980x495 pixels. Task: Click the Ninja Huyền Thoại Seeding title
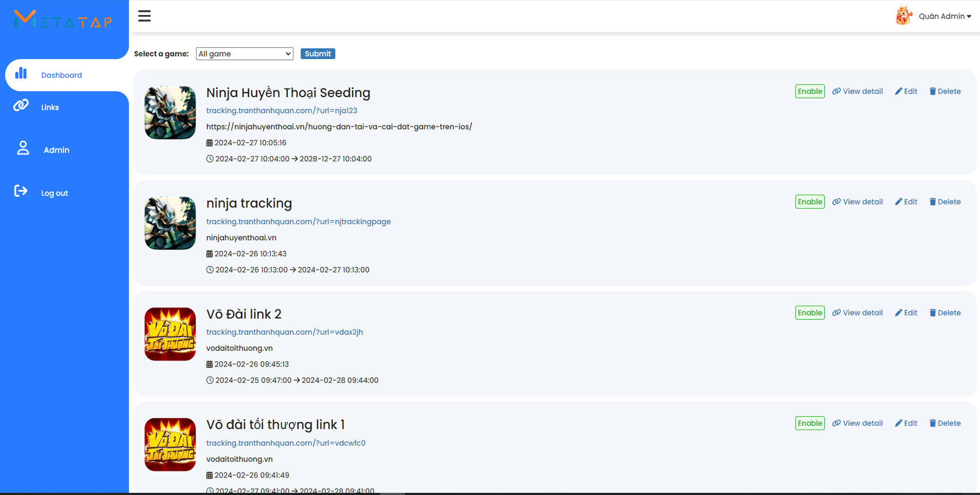pyautogui.click(x=288, y=93)
